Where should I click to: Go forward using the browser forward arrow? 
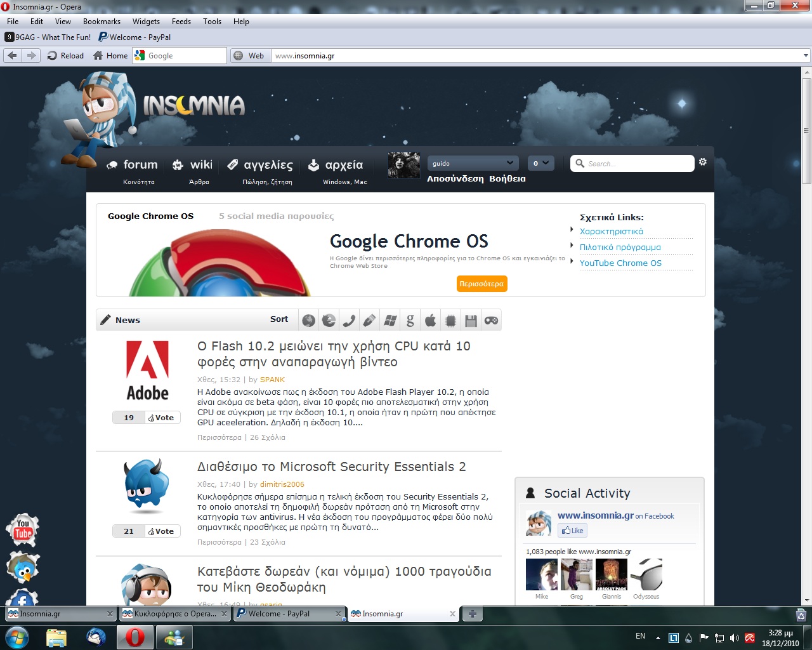click(30, 56)
